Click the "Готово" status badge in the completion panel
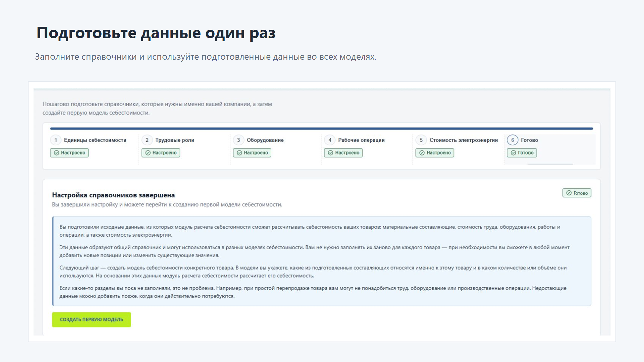 coord(577,193)
